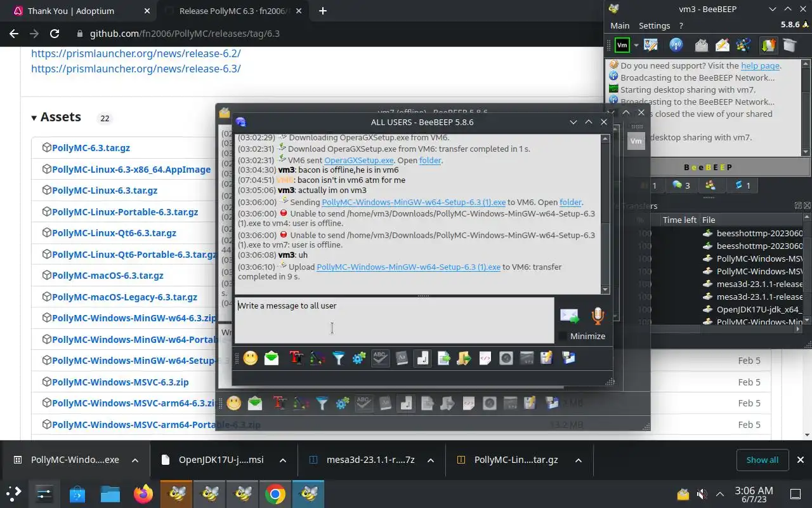Viewport: 812px width, 508px height.
Task: Click the emoticon icon in the vm7 chat toolbar
Action: click(x=234, y=403)
